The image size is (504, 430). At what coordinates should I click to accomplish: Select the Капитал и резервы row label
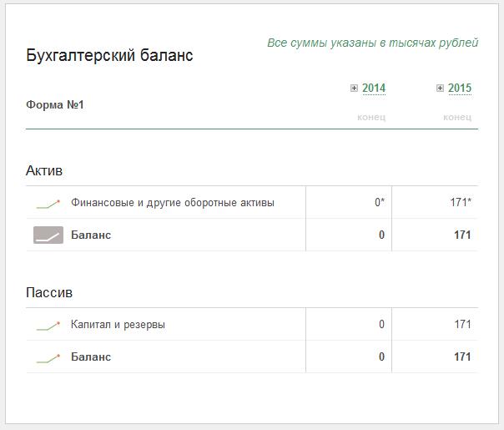[118, 325]
